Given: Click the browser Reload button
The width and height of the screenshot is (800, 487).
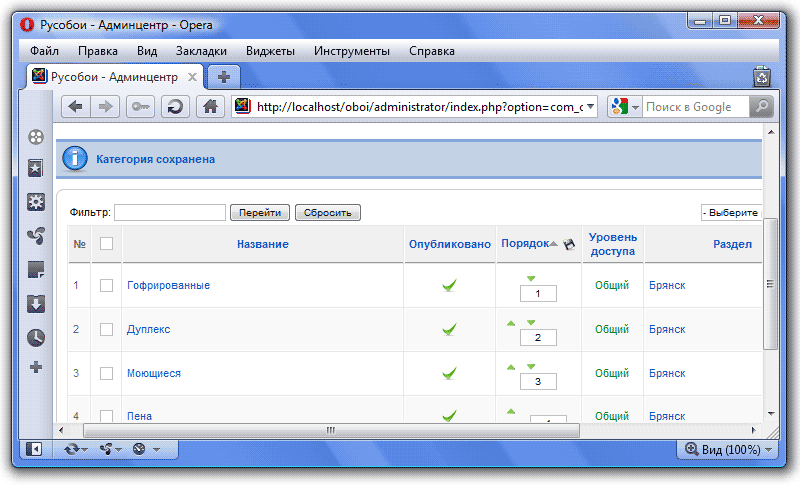Looking at the screenshot, I should [x=174, y=107].
